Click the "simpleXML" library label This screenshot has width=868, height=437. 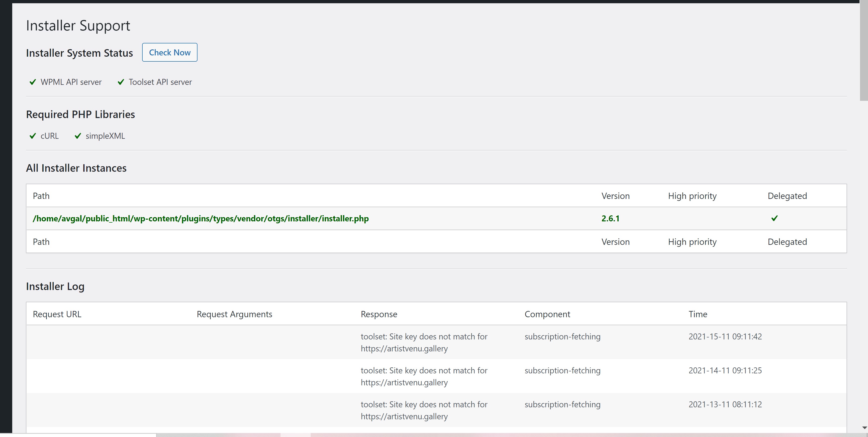105,136
